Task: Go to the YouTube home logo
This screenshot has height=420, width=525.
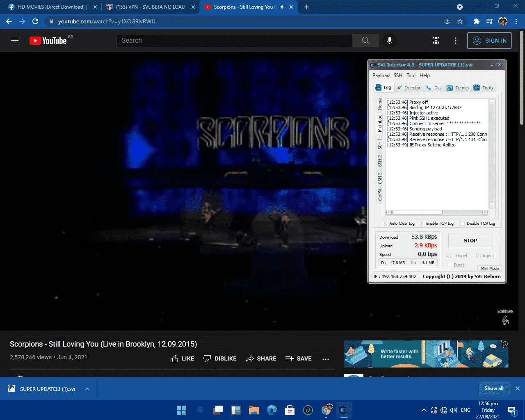Action: (48, 41)
